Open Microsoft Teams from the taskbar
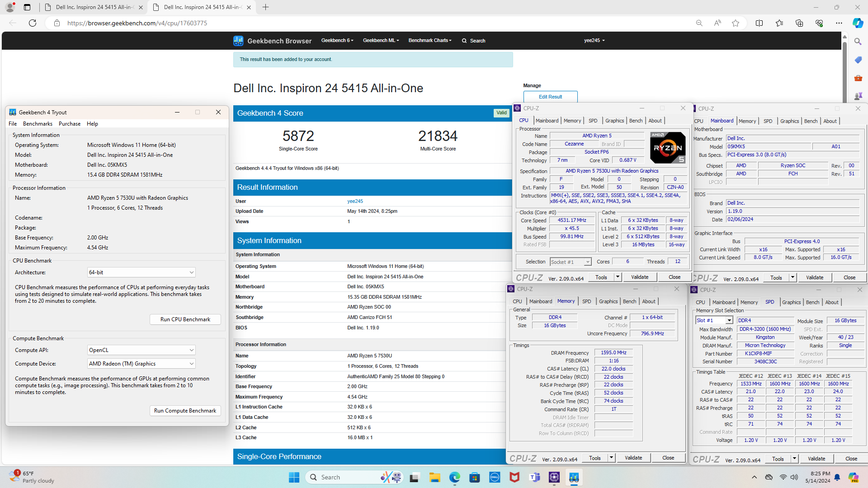 pyautogui.click(x=534, y=477)
